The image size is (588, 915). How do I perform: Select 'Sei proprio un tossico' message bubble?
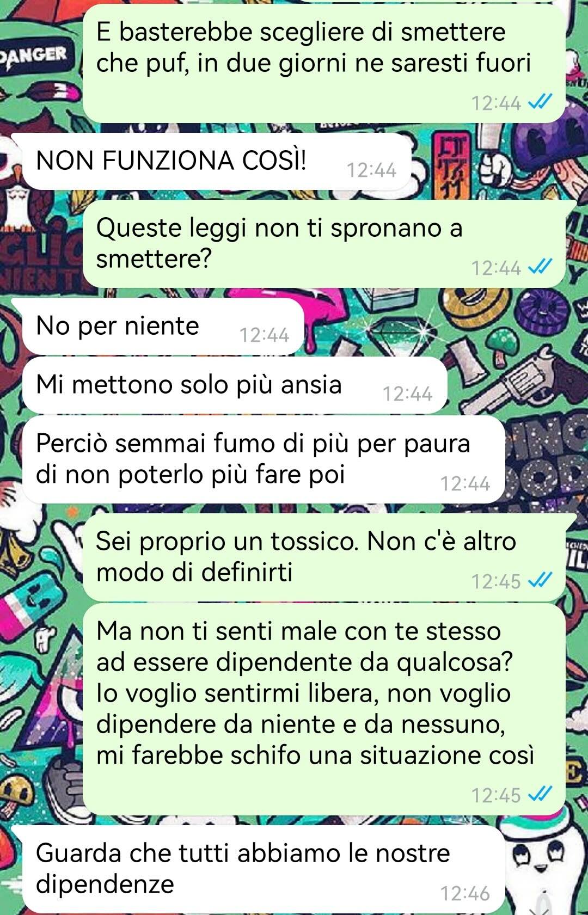[324, 557]
